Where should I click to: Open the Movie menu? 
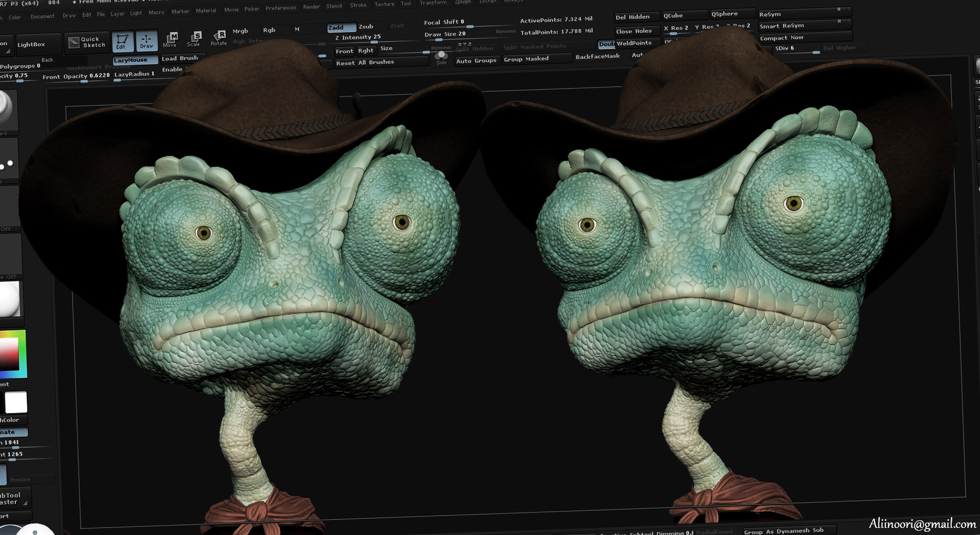(231, 9)
